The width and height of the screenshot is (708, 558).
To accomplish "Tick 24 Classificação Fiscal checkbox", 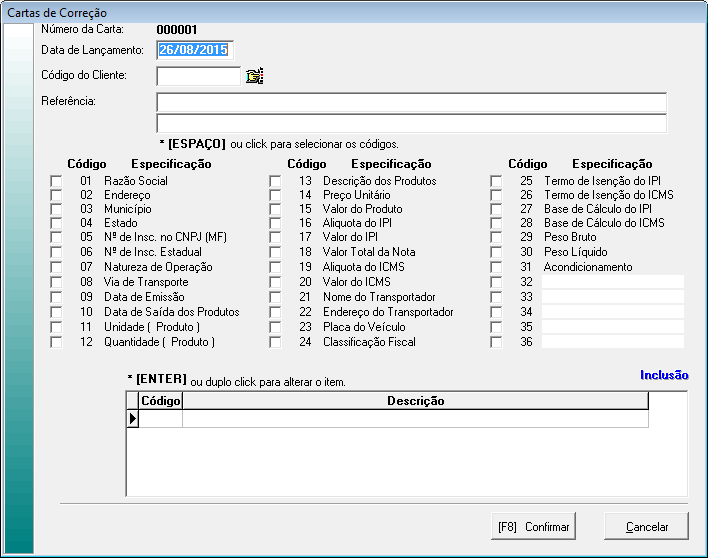I will click(x=275, y=342).
